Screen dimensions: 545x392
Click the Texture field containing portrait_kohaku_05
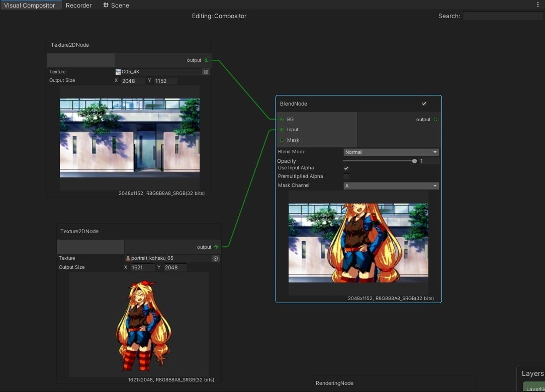pyautogui.click(x=172, y=258)
